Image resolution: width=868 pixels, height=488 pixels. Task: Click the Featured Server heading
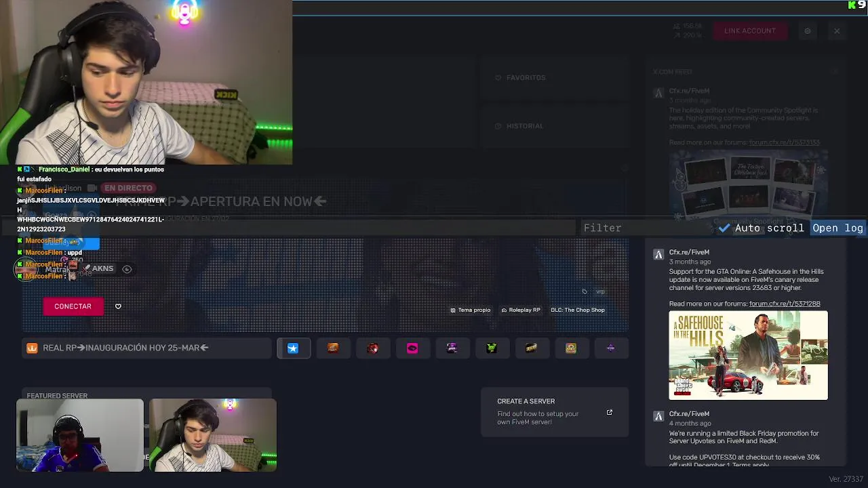(x=57, y=396)
